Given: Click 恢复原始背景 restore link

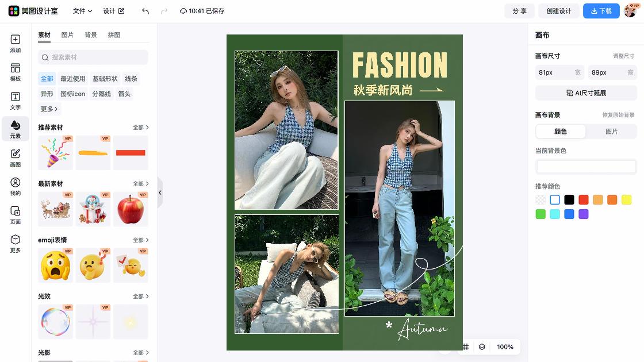Looking at the screenshot, I should (618, 115).
